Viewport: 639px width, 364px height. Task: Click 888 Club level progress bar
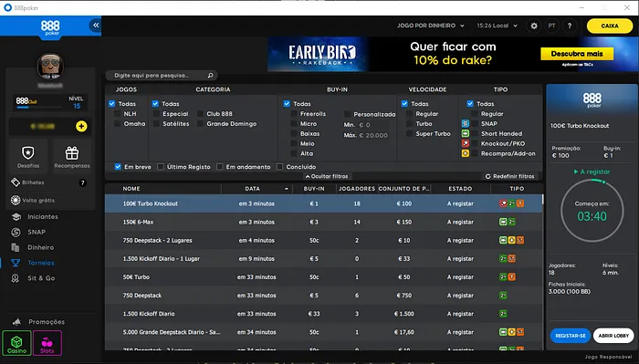[39, 108]
